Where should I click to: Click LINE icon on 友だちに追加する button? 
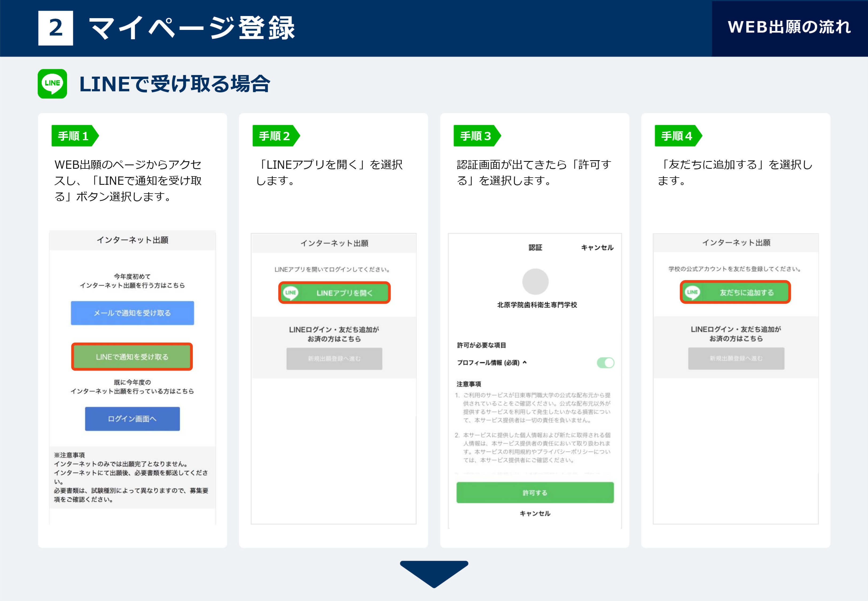click(x=692, y=292)
